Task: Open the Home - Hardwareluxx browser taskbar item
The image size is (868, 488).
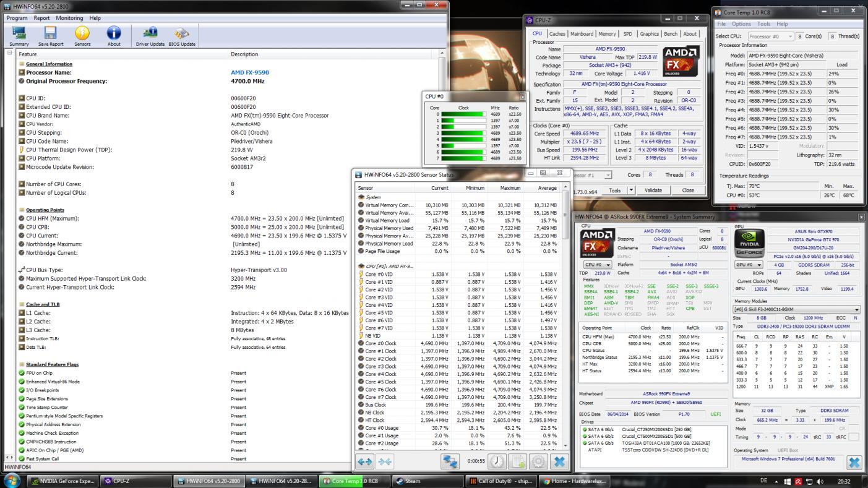Action: pos(574,481)
